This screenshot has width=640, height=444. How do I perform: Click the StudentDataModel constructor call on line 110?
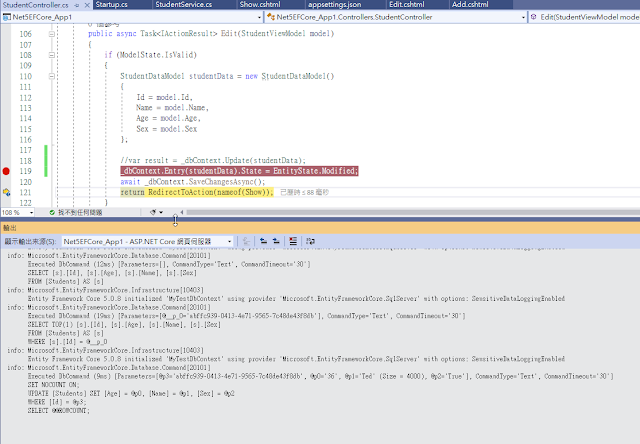(298, 76)
